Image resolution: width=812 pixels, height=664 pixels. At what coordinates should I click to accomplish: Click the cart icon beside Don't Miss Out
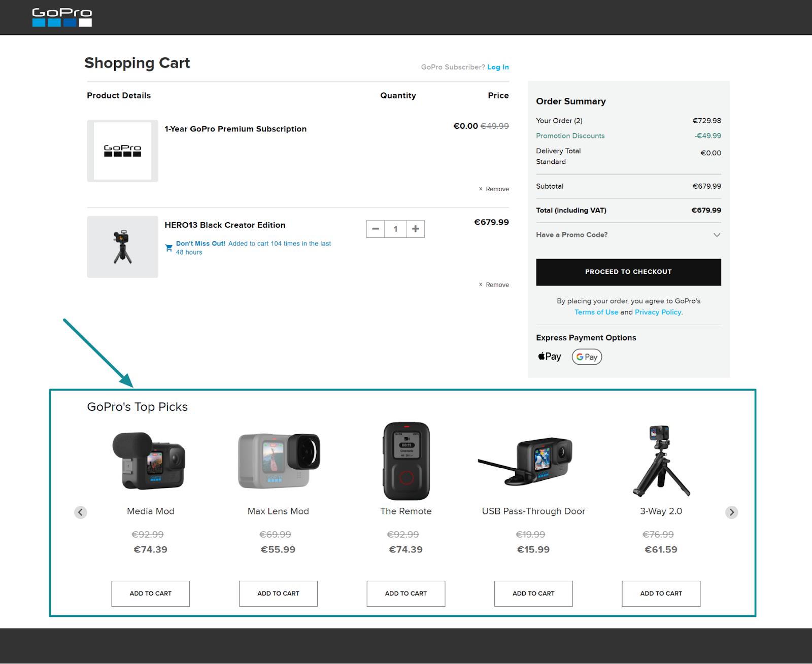point(169,248)
